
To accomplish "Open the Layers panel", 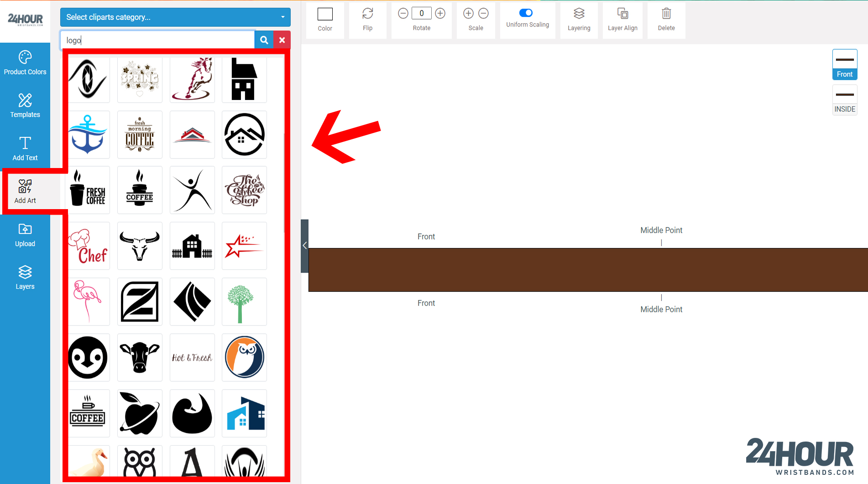I will pyautogui.click(x=25, y=278).
